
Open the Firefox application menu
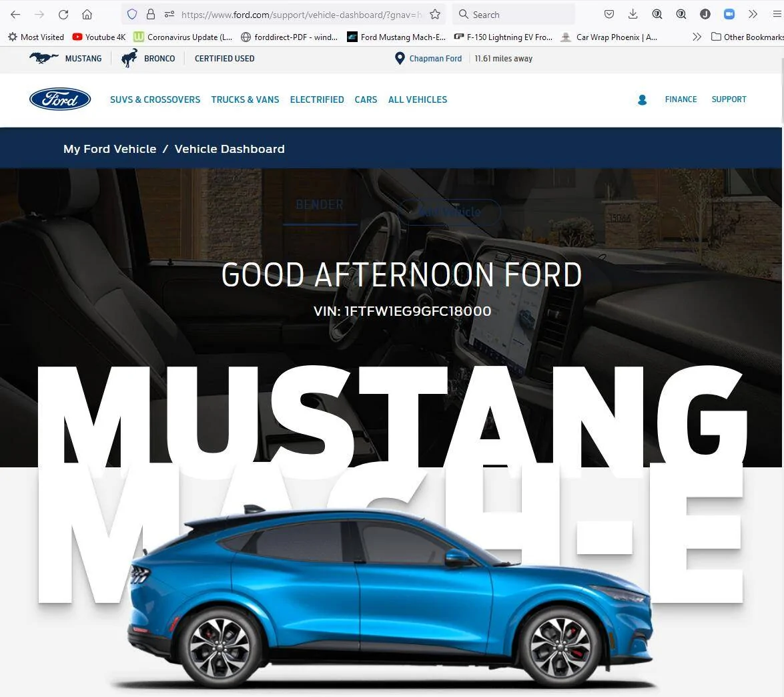pyautogui.click(x=777, y=15)
